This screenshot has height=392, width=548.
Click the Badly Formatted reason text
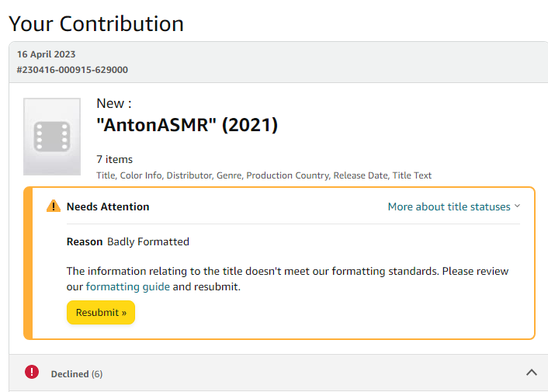(148, 241)
